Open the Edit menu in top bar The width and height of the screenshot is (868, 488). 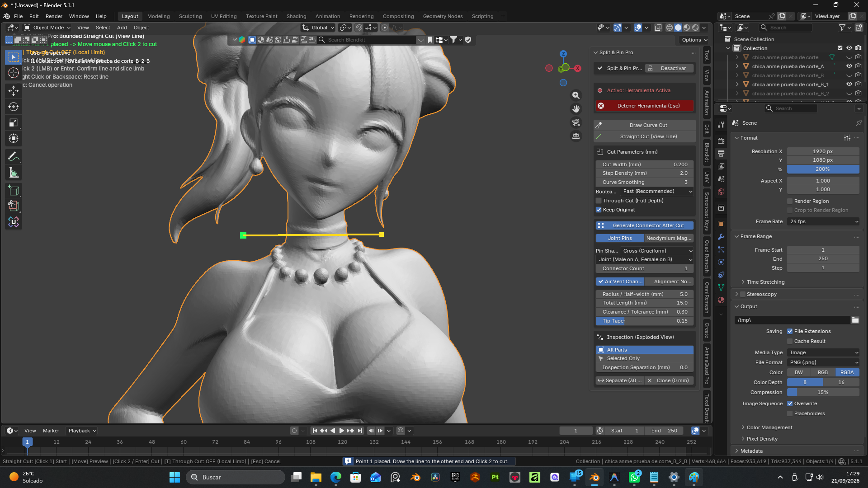pos(34,16)
